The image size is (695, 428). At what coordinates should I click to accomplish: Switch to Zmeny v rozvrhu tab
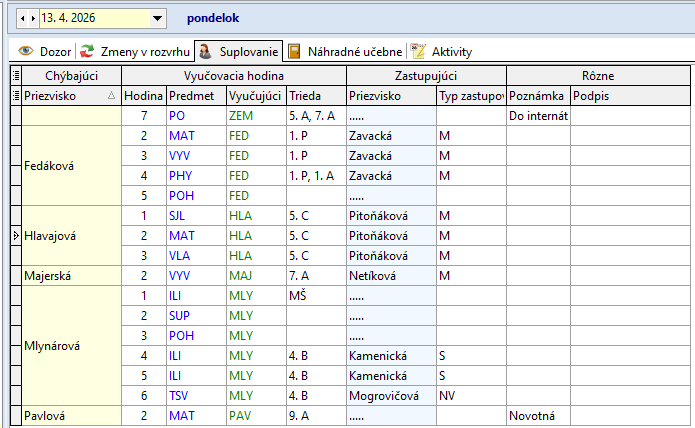[x=134, y=51]
